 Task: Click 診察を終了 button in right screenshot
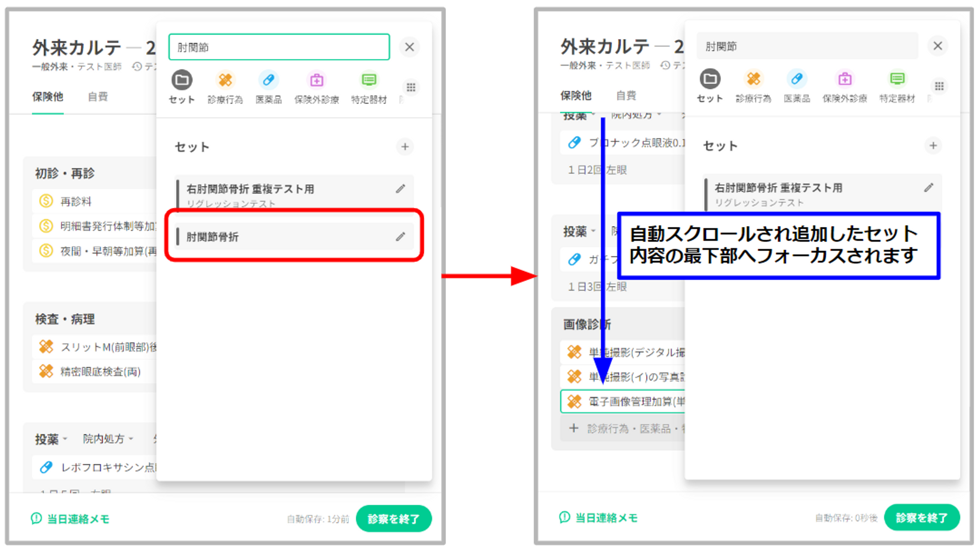coord(922,518)
